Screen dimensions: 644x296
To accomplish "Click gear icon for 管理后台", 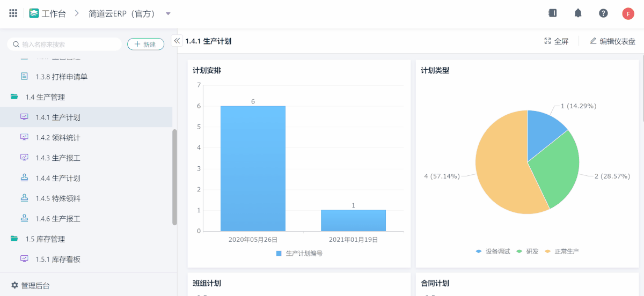I will tap(14, 285).
